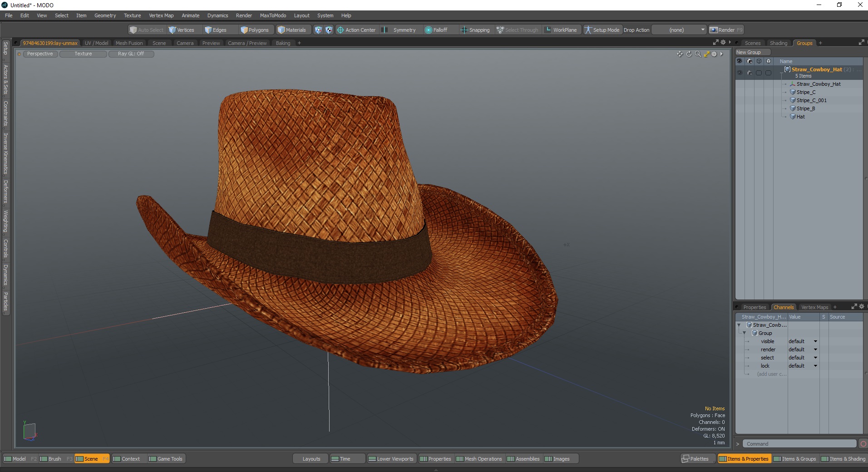This screenshot has height=472, width=868.
Task: Click the camera column header in Groups
Action: click(x=749, y=61)
